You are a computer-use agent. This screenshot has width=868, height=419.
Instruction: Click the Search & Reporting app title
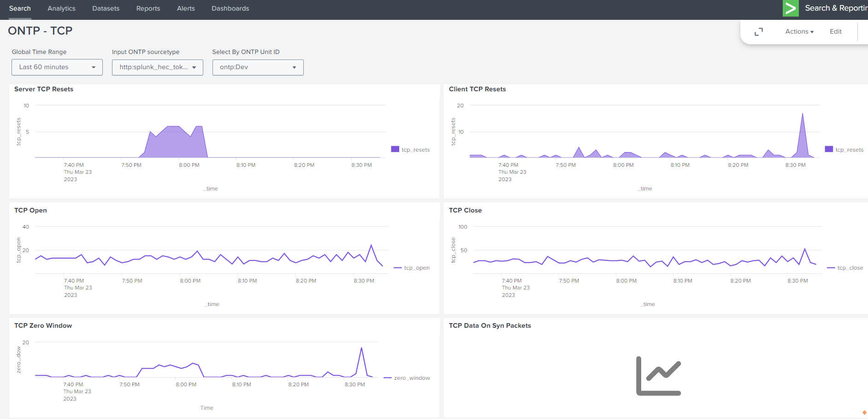836,8
